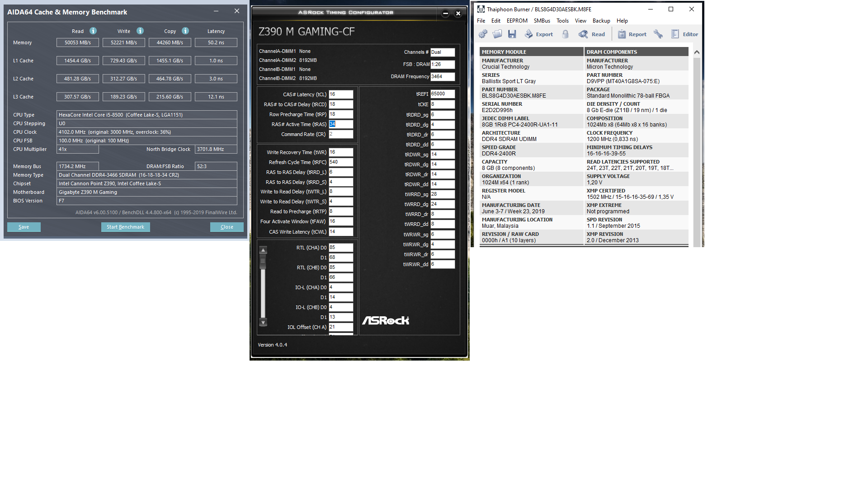Click the gears settings toolbar icon in Thaiphoon Burner
This screenshot has height=488, width=868.
[x=483, y=34]
